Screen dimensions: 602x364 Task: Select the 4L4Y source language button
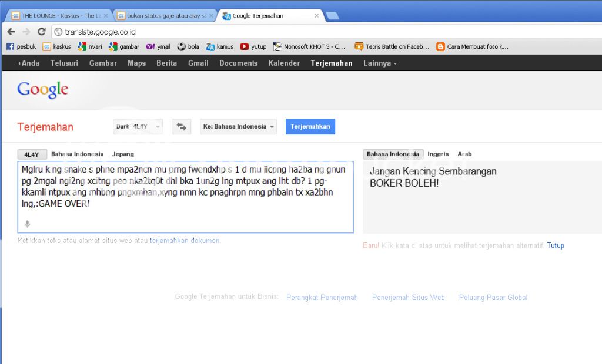pos(32,154)
